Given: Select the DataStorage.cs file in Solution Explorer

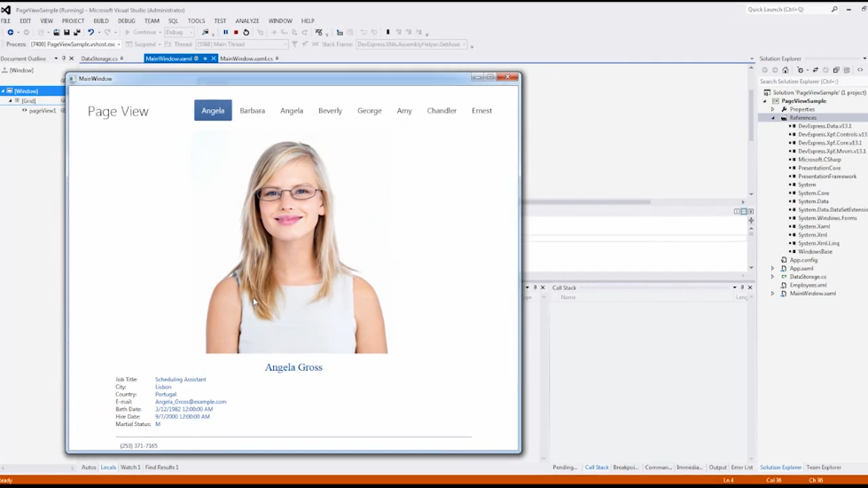Looking at the screenshot, I should (808, 277).
